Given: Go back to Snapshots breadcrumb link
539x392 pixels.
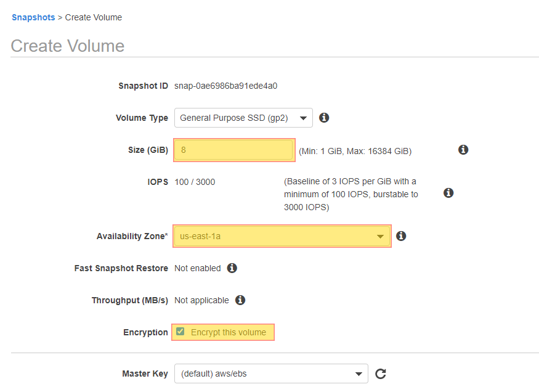Looking at the screenshot, I should click(x=33, y=17).
